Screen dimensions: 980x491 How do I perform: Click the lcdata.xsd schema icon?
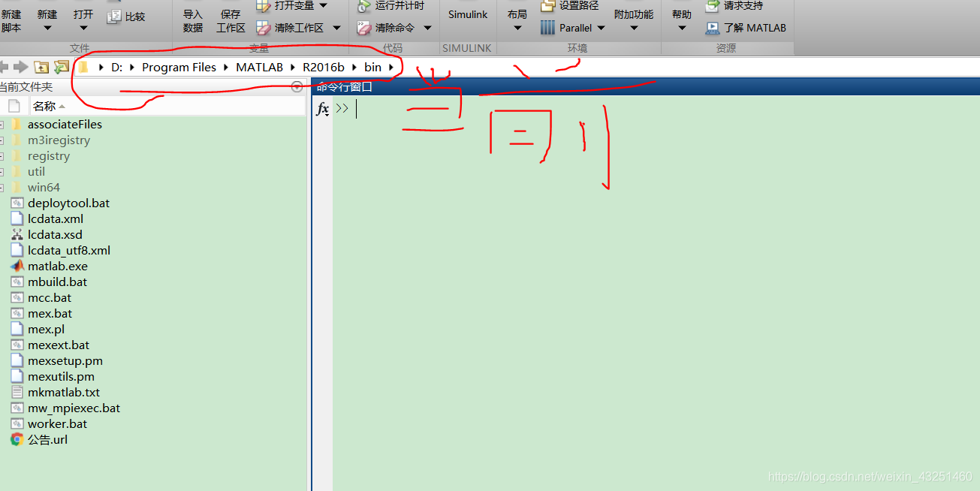click(x=17, y=235)
